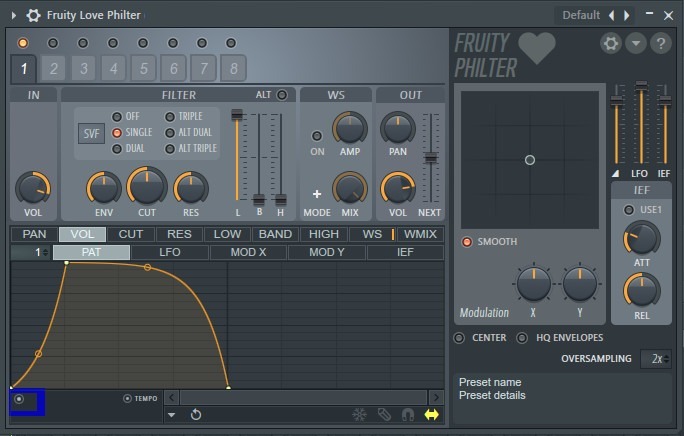
Task: Click the filter ENV knob
Action: (x=104, y=188)
